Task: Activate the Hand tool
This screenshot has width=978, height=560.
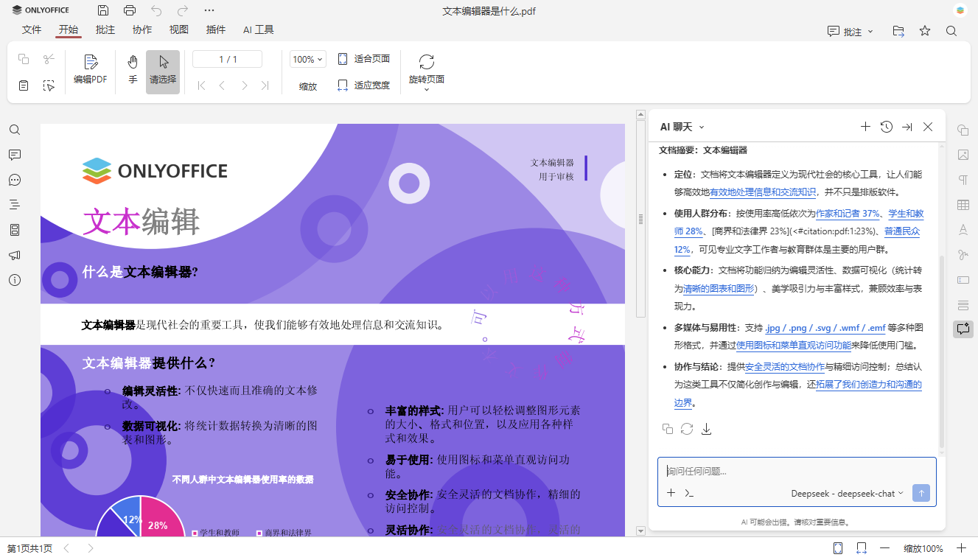Action: (133, 69)
